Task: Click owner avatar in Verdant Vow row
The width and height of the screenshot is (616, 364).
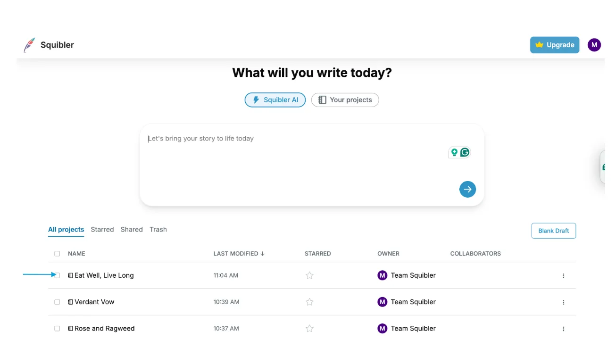Action: click(382, 302)
